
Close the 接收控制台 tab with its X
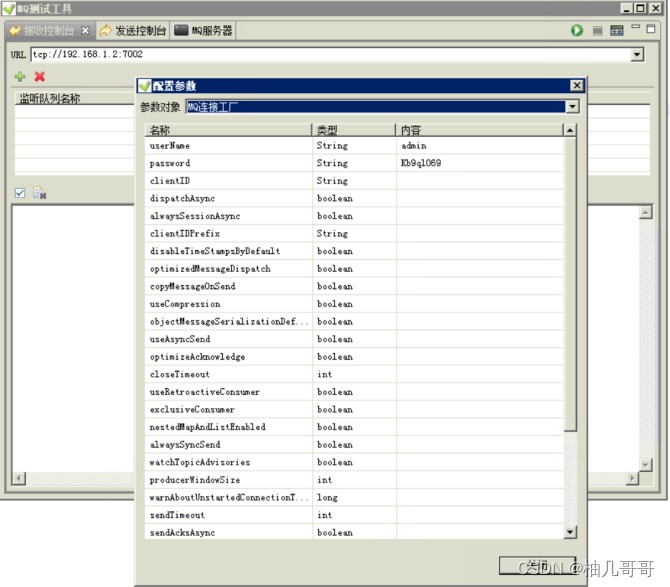[85, 31]
